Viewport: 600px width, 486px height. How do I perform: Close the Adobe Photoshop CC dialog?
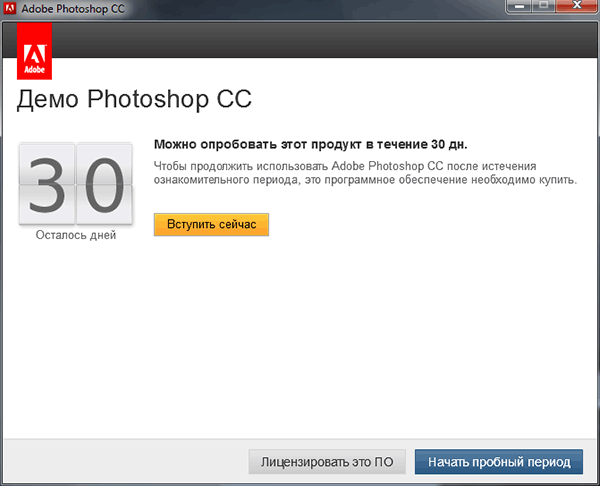pos(577,7)
